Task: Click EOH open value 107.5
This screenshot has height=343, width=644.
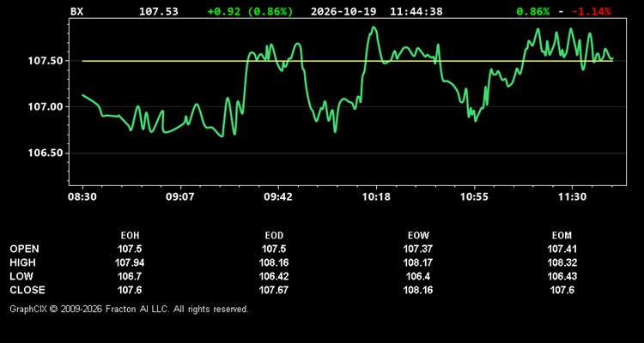Action: point(130,249)
